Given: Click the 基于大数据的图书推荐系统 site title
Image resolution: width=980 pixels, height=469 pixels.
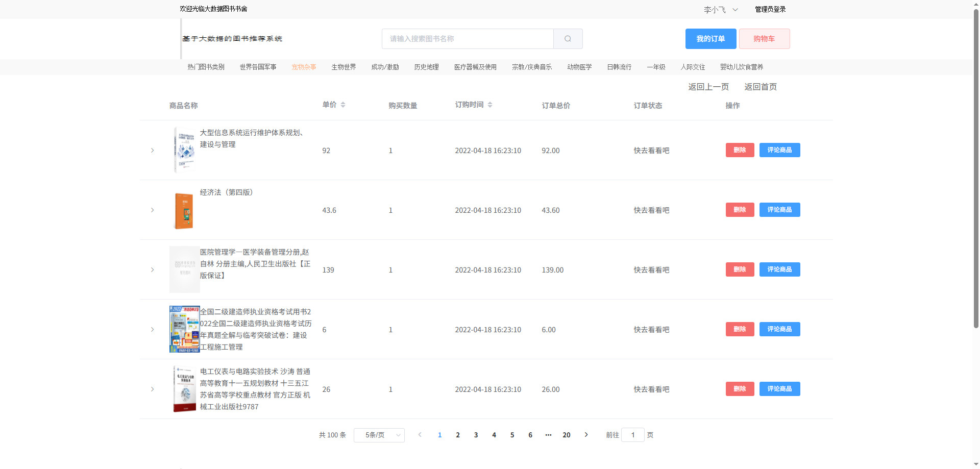Looking at the screenshot, I should (x=232, y=39).
